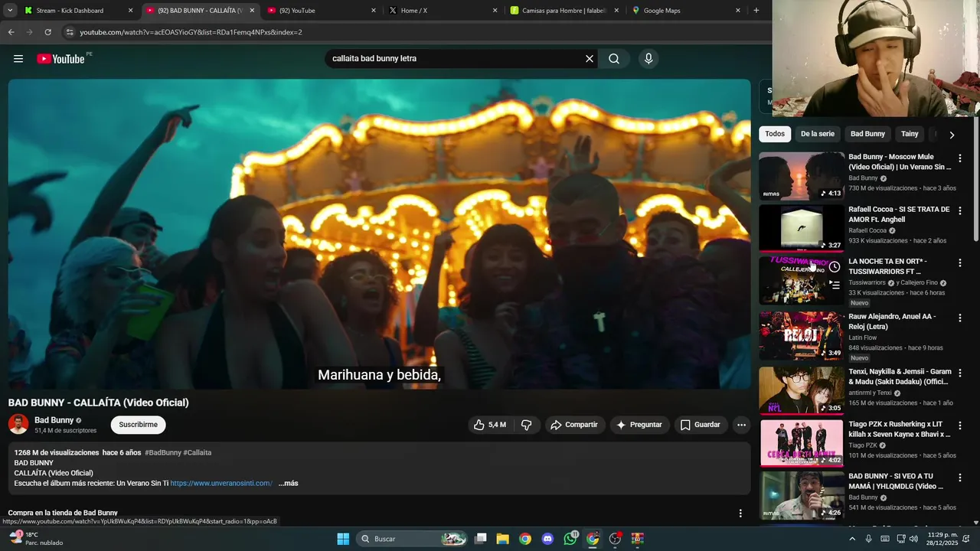Open options menu for Rafaell Cocoa video
This screenshot has height=551, width=980.
pos(959,210)
